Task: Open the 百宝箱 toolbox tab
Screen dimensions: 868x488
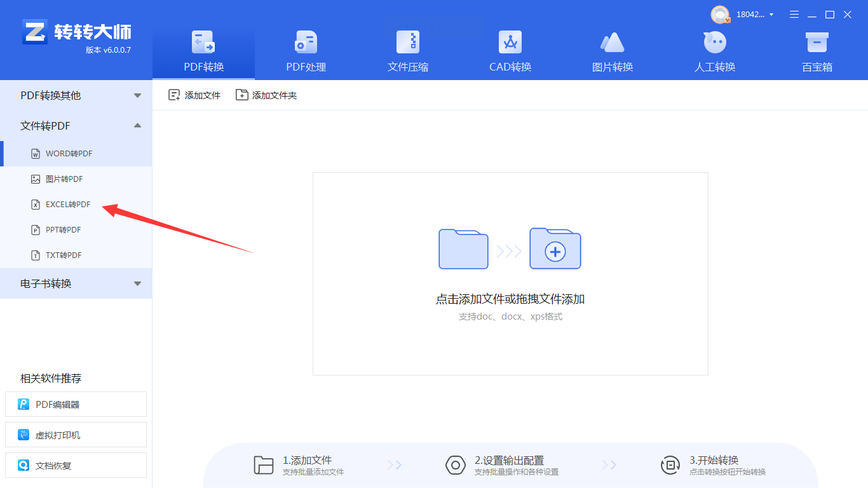Action: pos(817,52)
